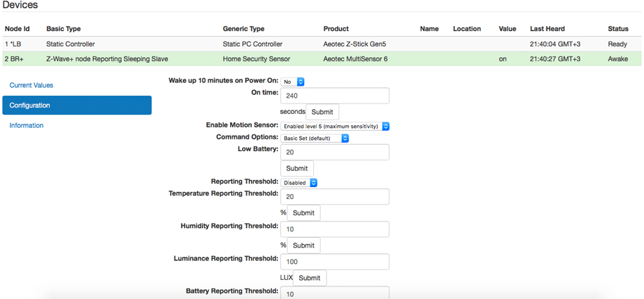Click Temperature Reporting Threshold field
The image size is (644, 299).
335,197
